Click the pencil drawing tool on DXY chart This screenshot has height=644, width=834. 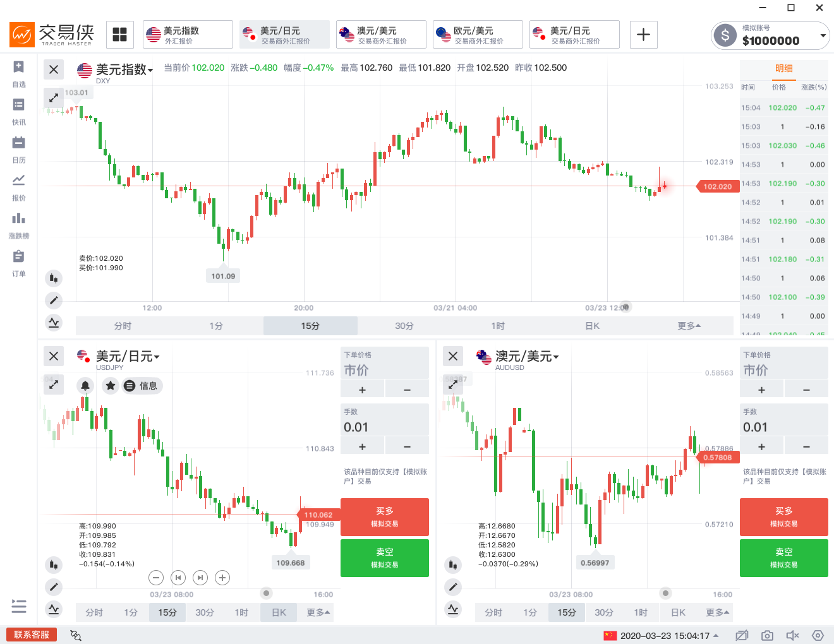click(54, 301)
